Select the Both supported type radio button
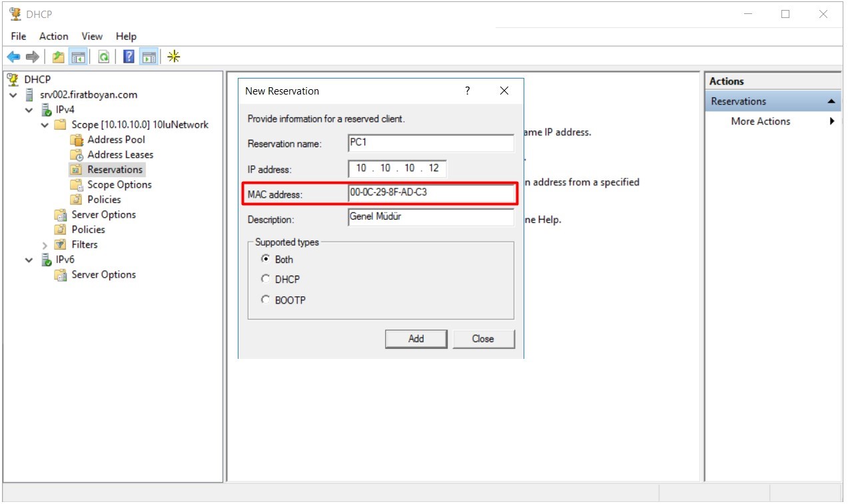This screenshot has height=504, width=848. (266, 259)
